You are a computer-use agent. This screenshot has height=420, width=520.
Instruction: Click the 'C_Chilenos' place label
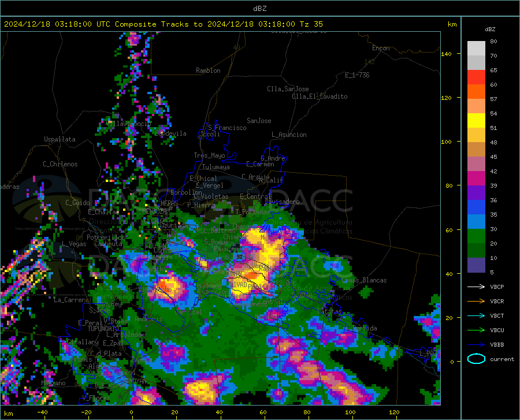(x=60, y=164)
